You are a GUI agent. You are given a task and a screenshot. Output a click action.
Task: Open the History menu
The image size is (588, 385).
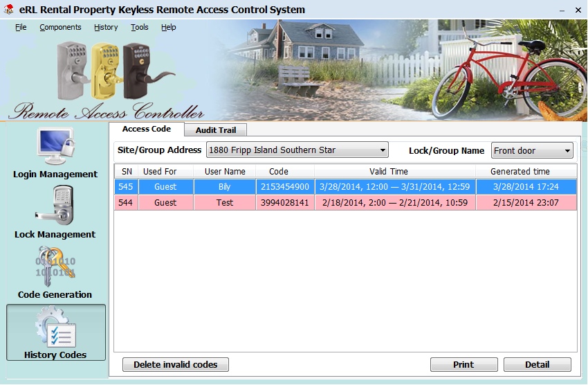106,27
